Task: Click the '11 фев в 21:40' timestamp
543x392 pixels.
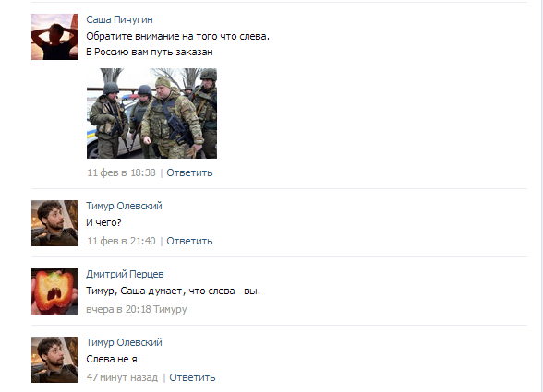Action: point(121,241)
